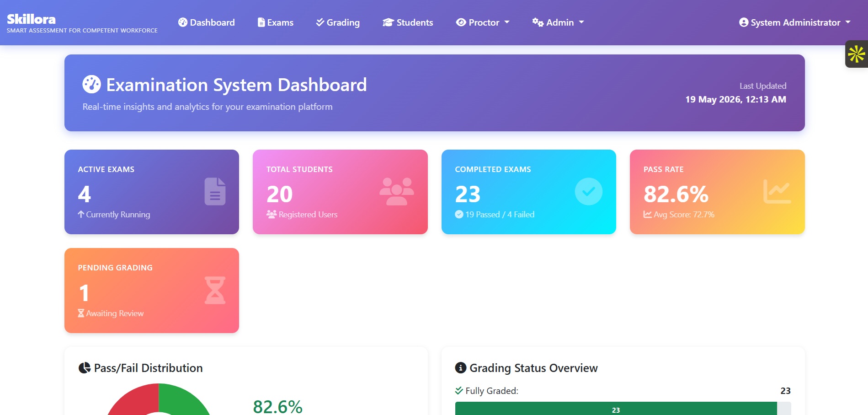Click the green 82.6% text beside pie chart
Screen dimensions: 868x415
277,406
